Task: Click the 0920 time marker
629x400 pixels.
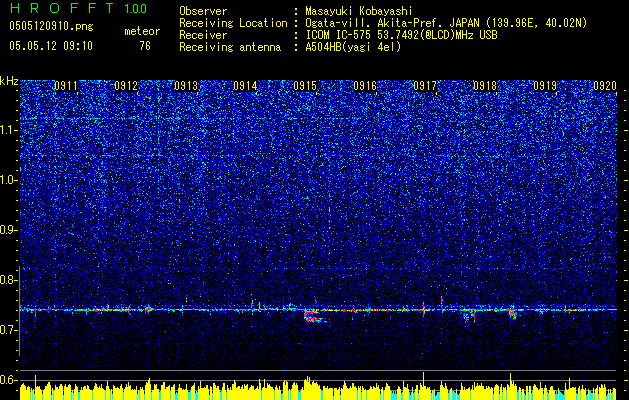Action: click(x=605, y=86)
